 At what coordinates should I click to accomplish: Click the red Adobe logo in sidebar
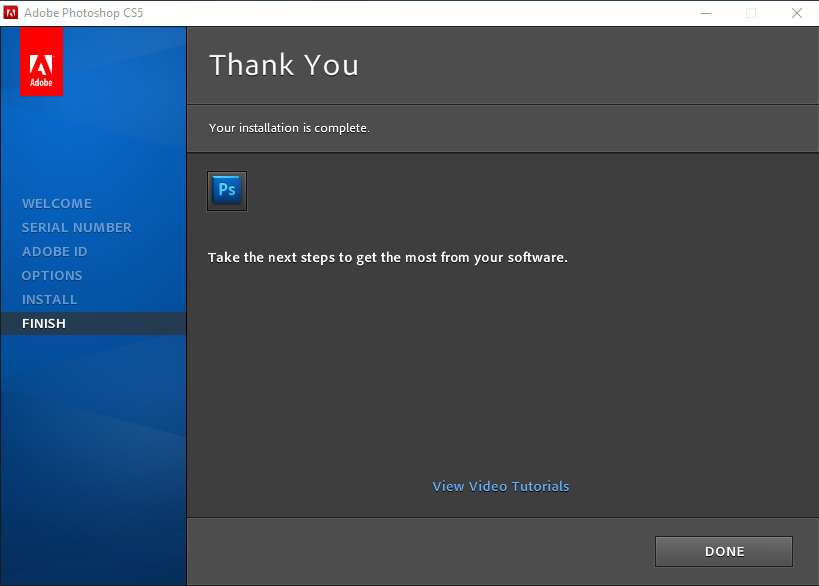(x=41, y=62)
